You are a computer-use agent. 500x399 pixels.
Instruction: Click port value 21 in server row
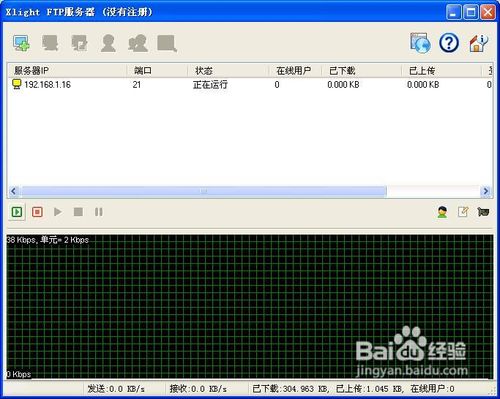[x=137, y=85]
